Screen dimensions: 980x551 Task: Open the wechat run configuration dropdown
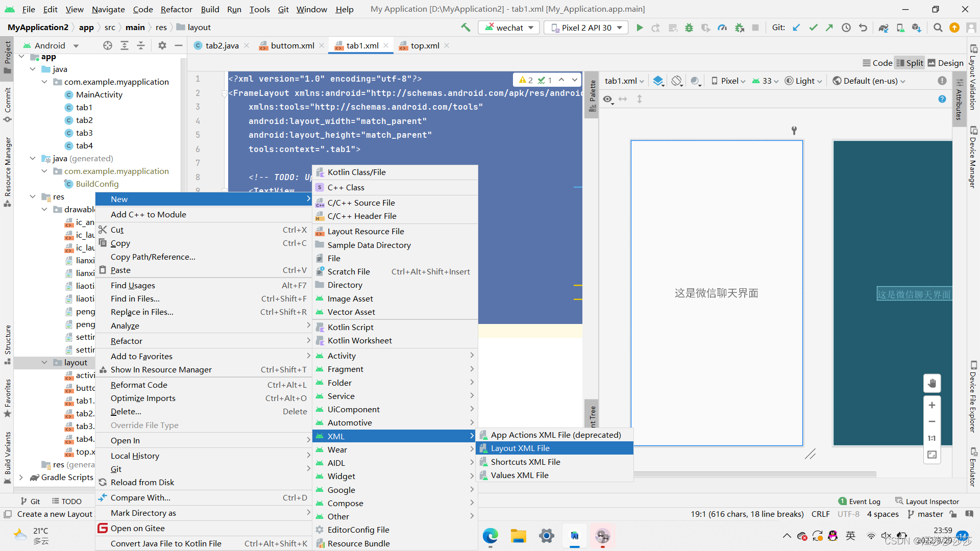509,28
